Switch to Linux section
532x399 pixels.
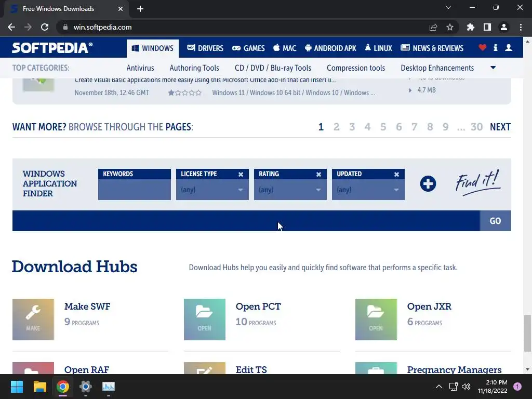pos(378,48)
